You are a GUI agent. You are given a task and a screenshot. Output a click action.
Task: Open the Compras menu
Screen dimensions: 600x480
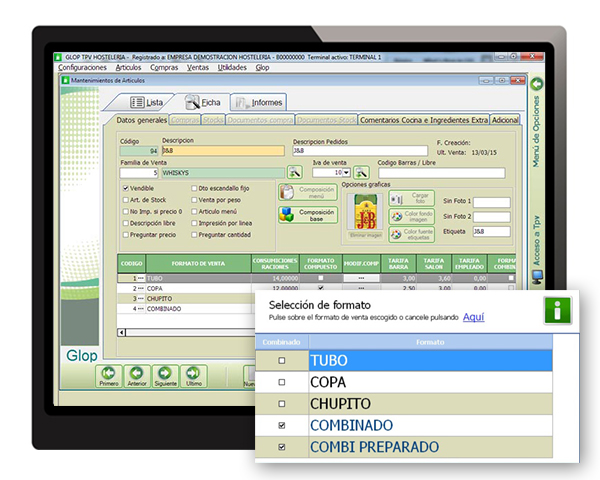tap(164, 67)
